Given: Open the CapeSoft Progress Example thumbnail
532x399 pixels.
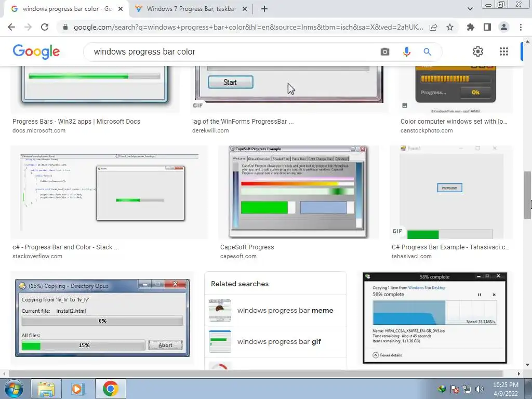Looking at the screenshot, I should [x=299, y=192].
